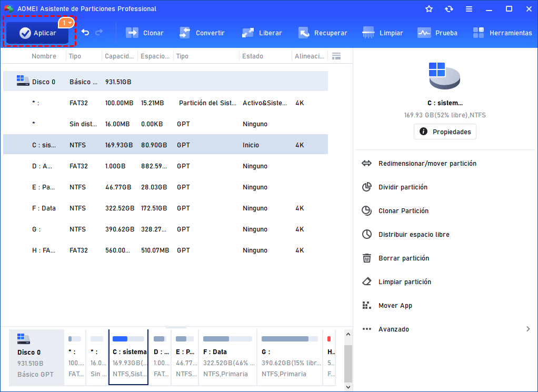Open the Clonar tool
This screenshot has height=392, width=538.
[145, 33]
